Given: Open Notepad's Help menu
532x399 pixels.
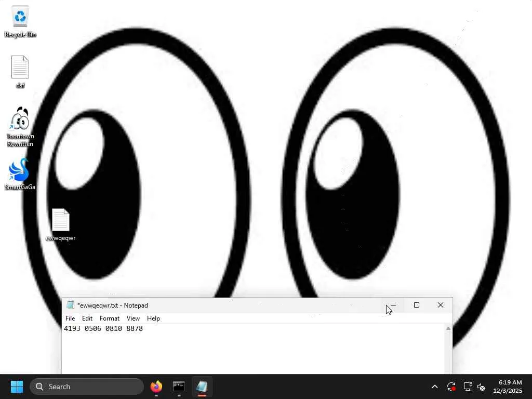Looking at the screenshot, I should (x=153, y=318).
